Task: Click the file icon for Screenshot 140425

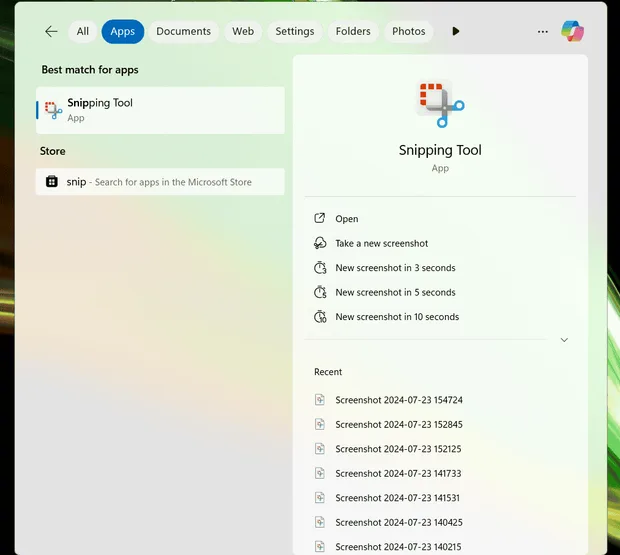Action: pyautogui.click(x=319, y=522)
